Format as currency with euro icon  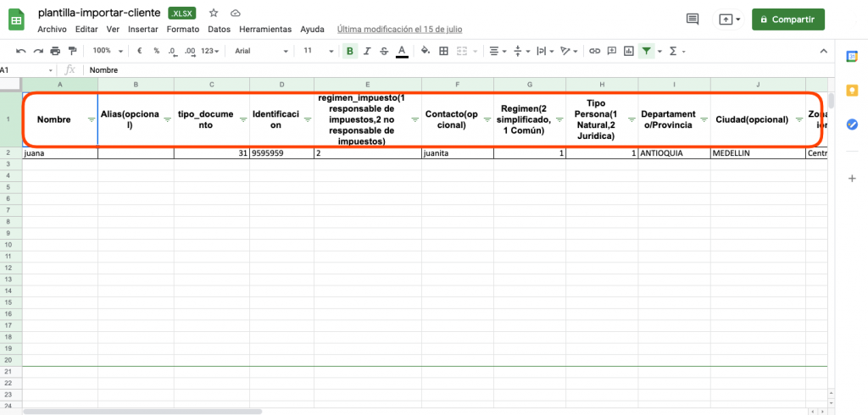[x=140, y=51]
